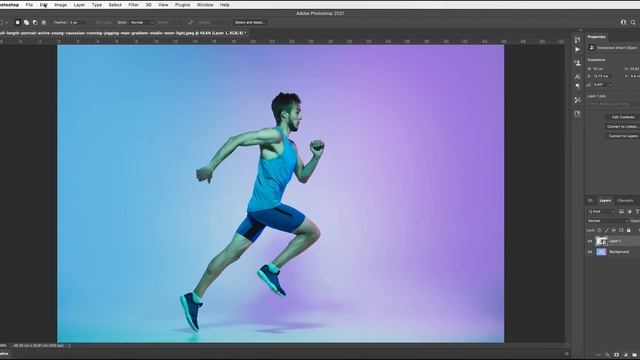
Task: Hide the Background layer
Action: click(x=590, y=252)
